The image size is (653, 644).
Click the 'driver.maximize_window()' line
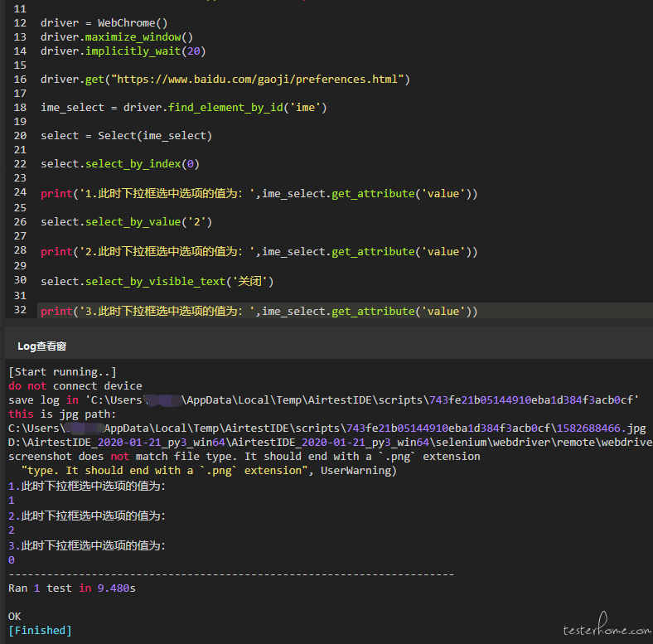tap(117, 37)
